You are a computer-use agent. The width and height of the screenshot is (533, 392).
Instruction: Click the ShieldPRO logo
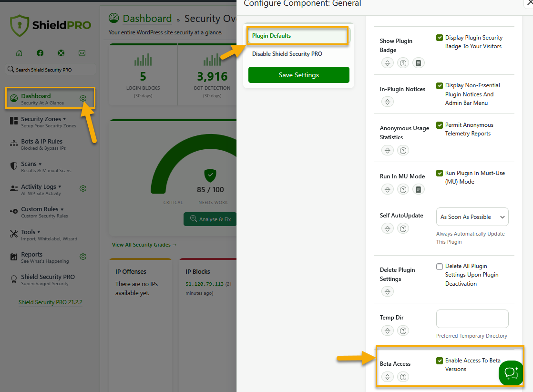pos(51,25)
